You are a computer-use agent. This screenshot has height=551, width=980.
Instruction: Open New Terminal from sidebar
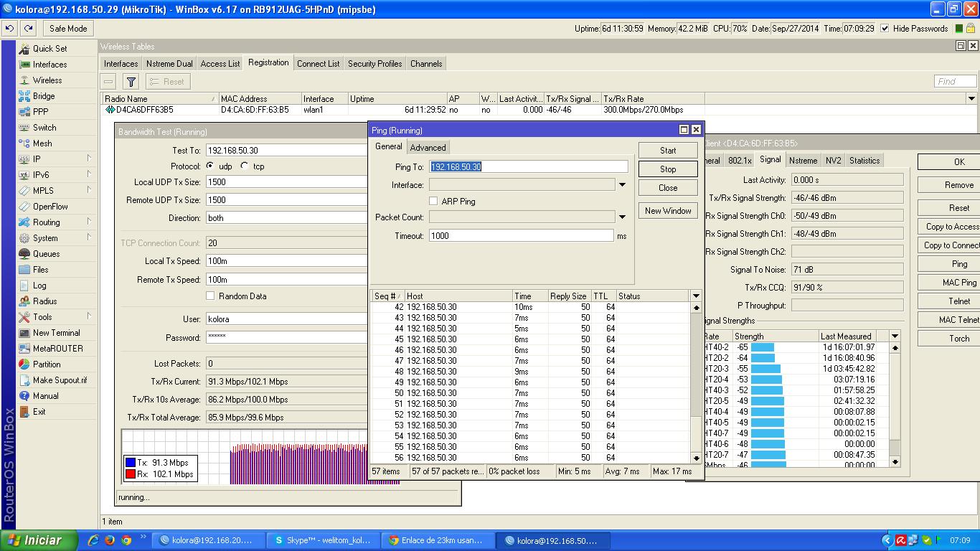56,333
